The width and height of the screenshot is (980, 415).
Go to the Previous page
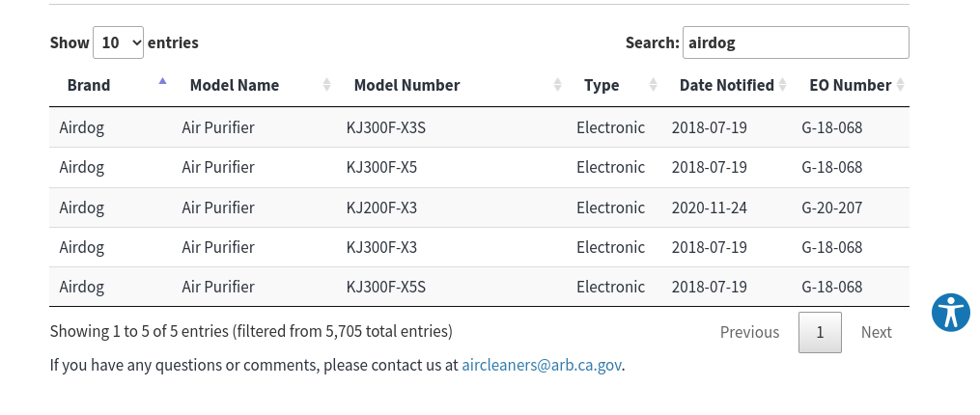[x=749, y=333]
